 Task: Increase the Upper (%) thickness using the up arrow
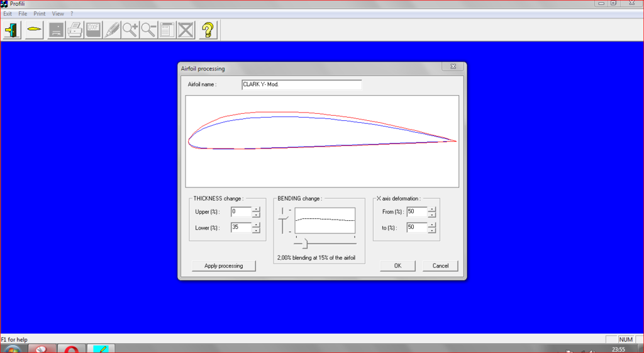coord(256,209)
